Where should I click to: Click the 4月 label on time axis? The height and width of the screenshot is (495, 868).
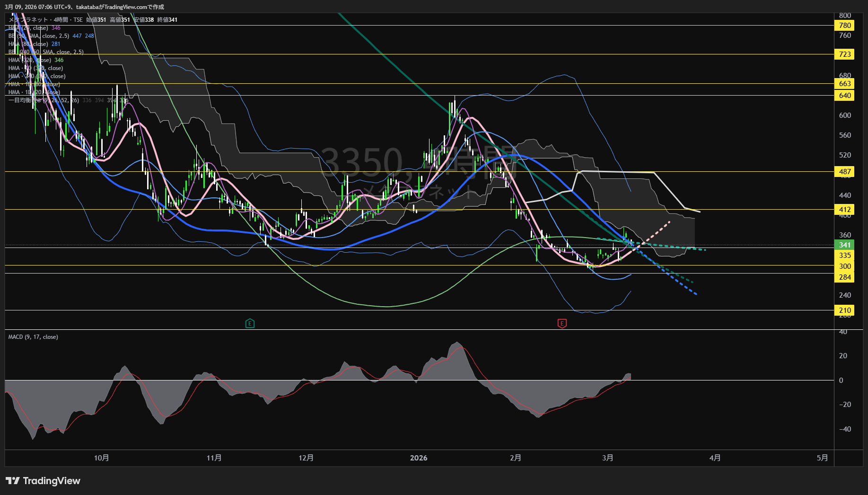pyautogui.click(x=715, y=458)
